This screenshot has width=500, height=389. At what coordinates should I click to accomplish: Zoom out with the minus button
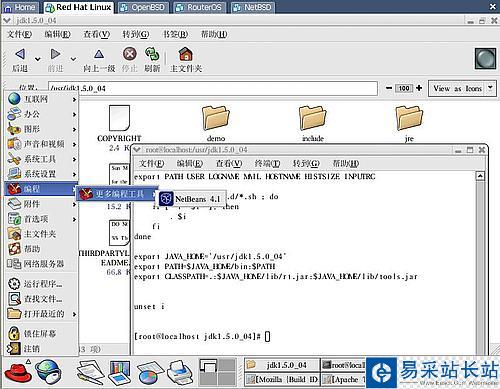[389, 88]
